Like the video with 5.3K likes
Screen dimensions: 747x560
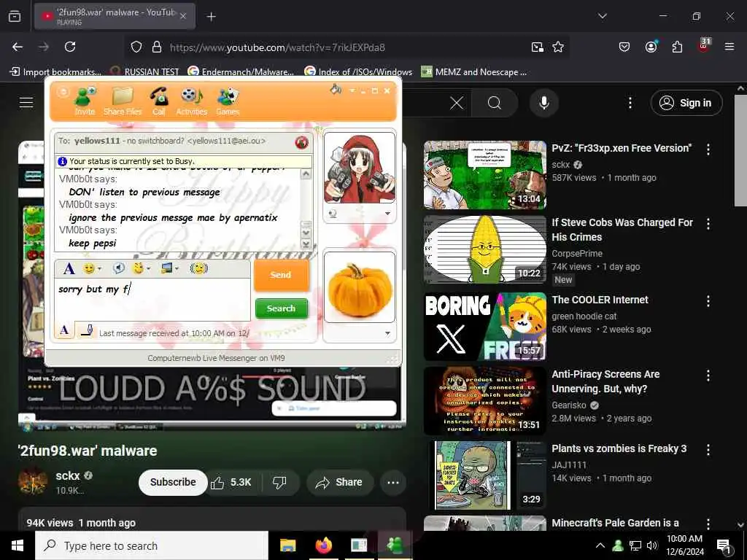[x=231, y=482]
